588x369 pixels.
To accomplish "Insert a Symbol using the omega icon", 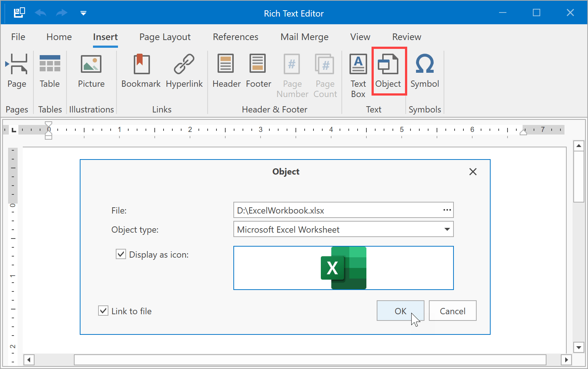I will pos(425,71).
